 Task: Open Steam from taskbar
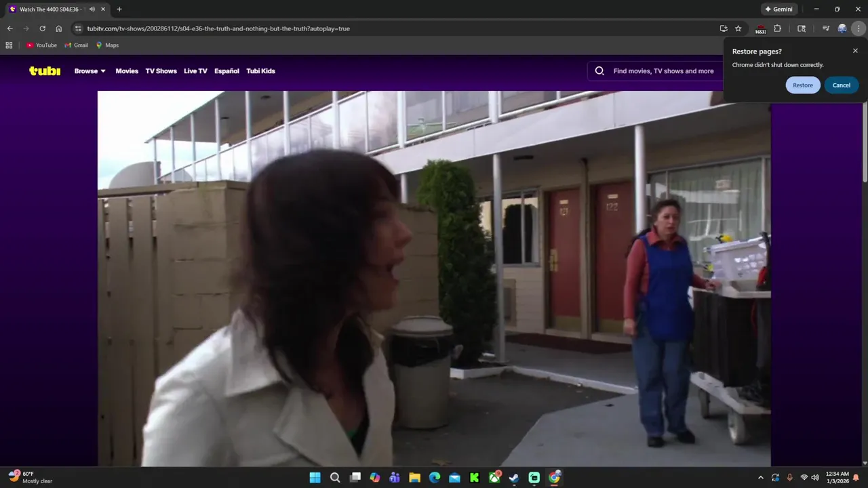(x=515, y=477)
